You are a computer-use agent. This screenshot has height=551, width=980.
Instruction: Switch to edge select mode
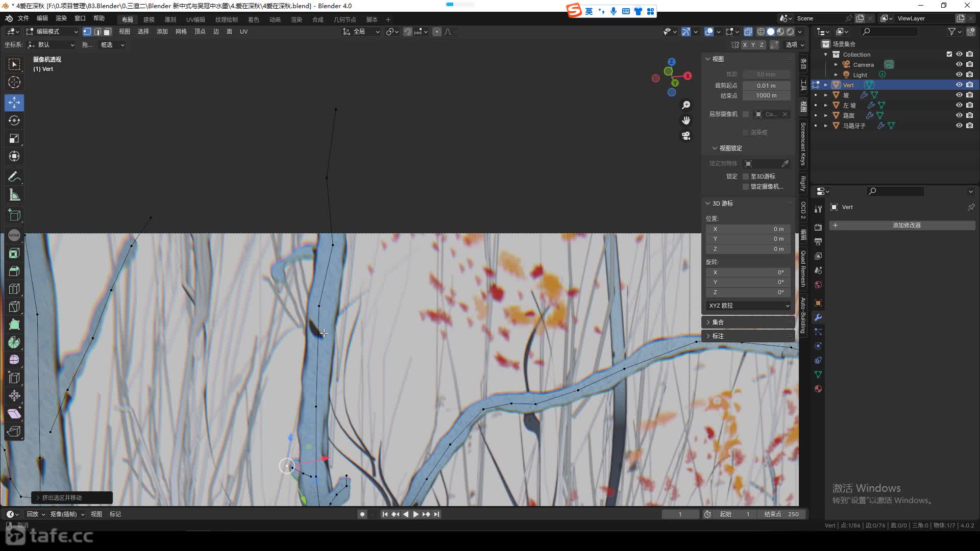pos(97,32)
